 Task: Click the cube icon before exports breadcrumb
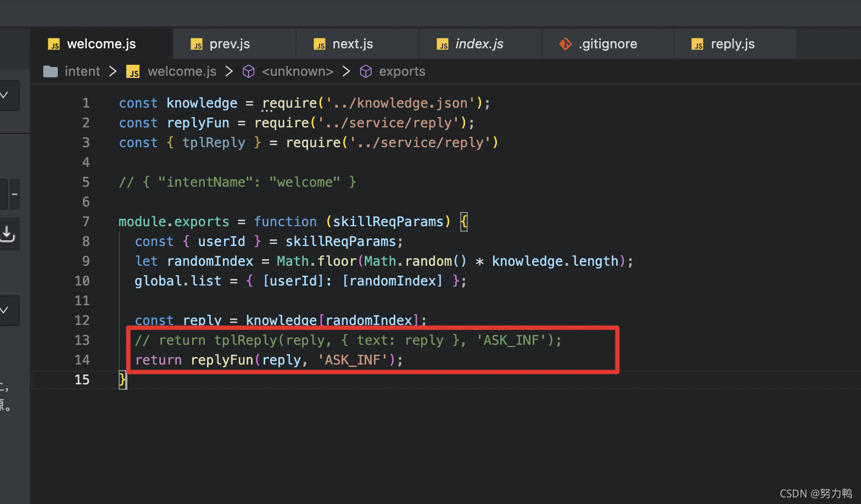tap(366, 71)
